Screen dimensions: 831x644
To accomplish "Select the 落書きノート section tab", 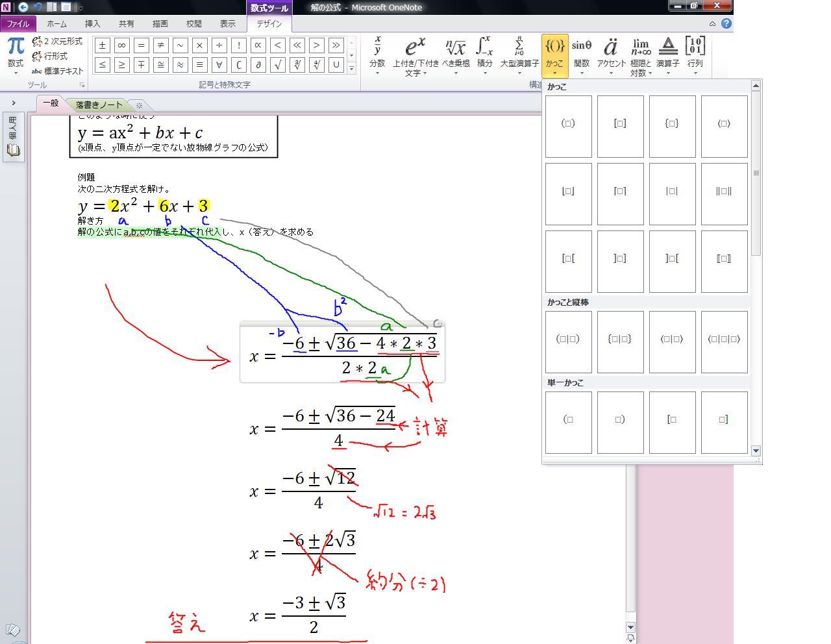I will 99,105.
